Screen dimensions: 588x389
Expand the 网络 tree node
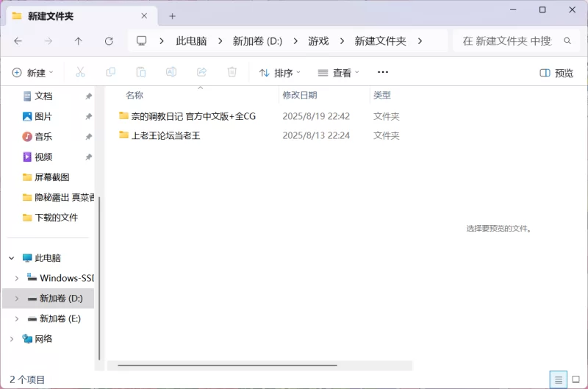12,339
